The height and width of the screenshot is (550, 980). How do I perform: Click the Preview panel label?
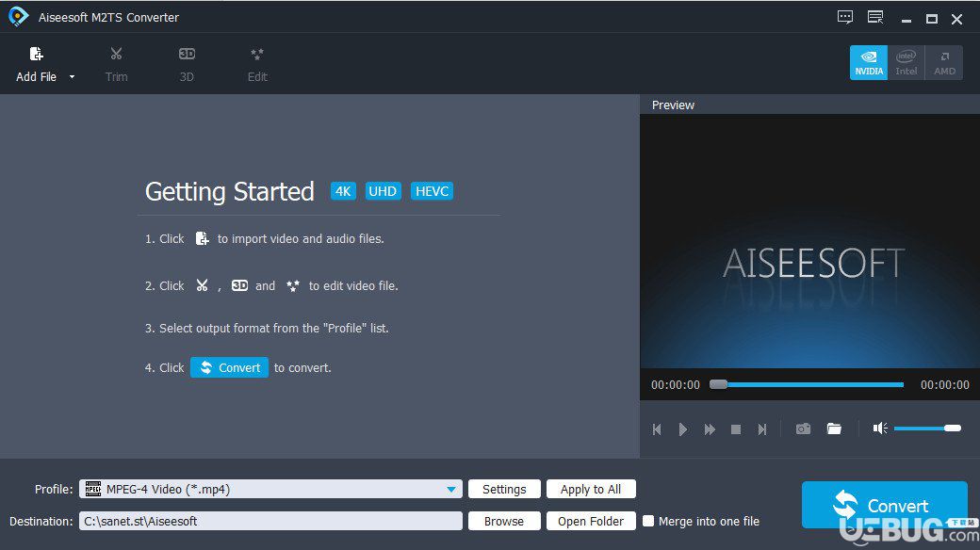pos(673,105)
